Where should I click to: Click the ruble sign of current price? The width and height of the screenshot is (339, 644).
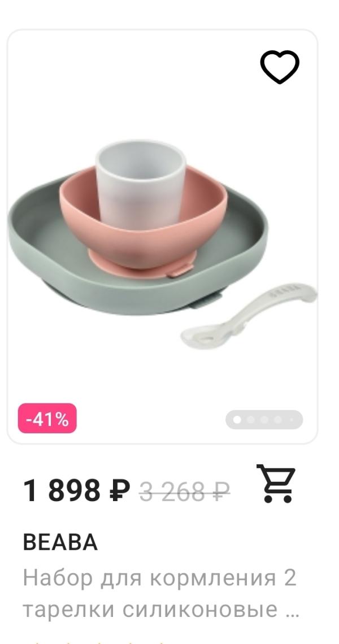coord(120,490)
